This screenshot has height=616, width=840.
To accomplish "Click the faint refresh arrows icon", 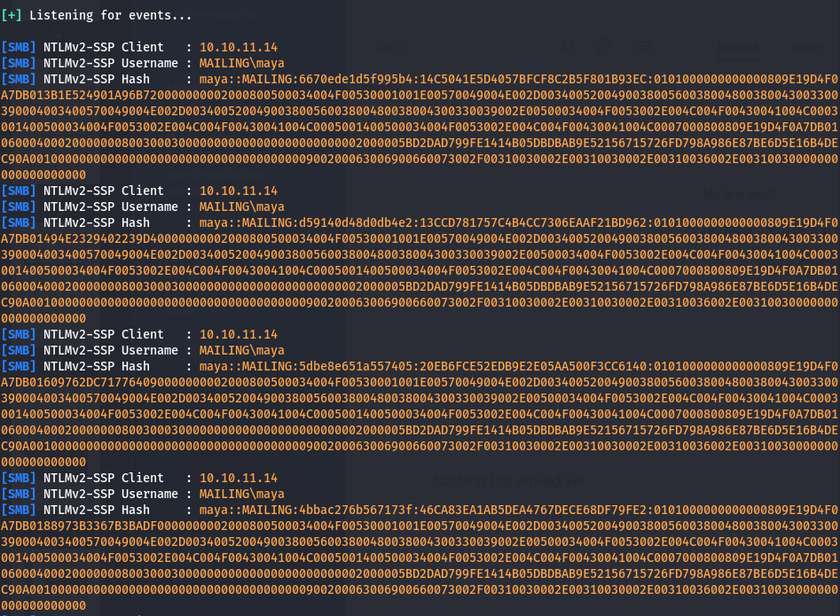I will pyautogui.click(x=603, y=46).
